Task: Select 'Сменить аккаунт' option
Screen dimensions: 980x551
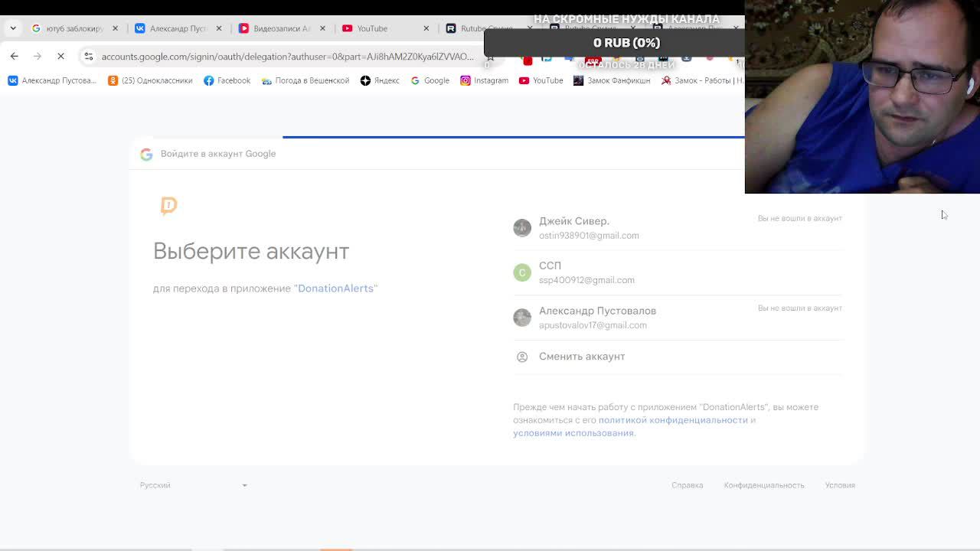Action: pos(678,357)
